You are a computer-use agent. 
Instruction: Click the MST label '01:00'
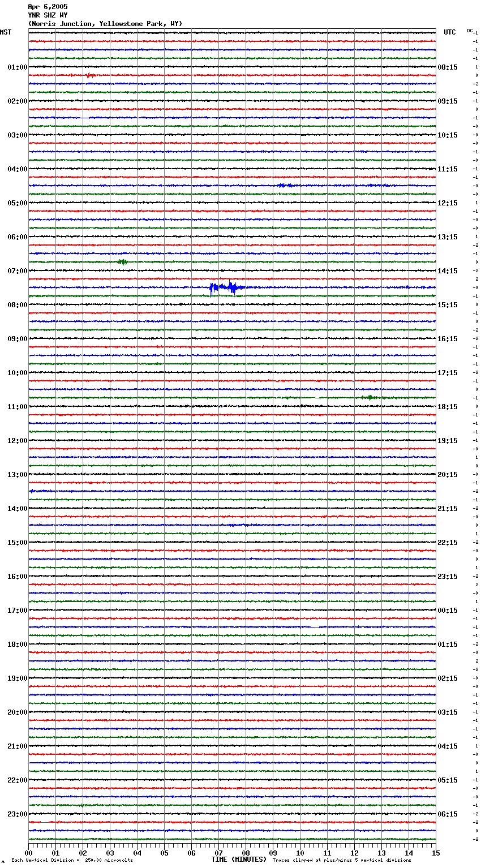[x=18, y=67]
